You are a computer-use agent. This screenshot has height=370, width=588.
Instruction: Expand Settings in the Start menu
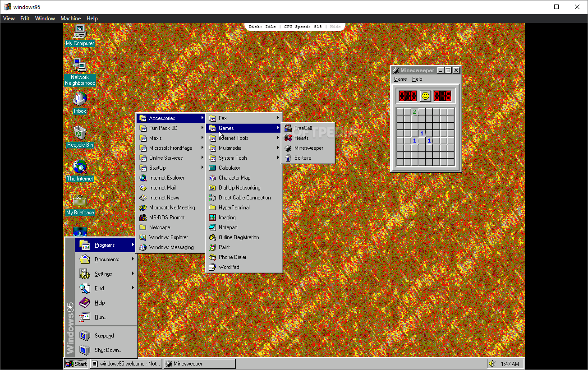coord(106,274)
